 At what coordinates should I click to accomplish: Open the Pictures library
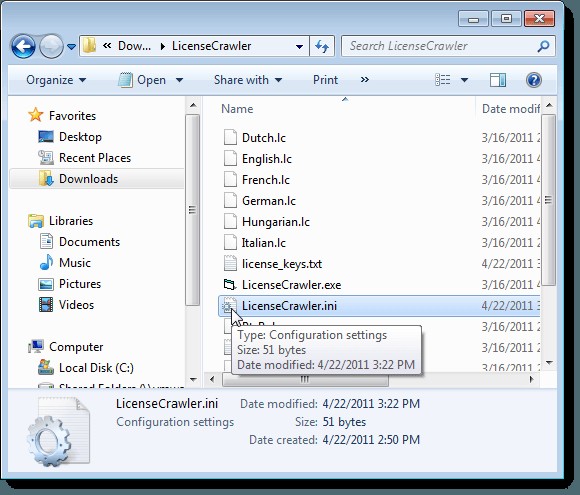(x=80, y=284)
